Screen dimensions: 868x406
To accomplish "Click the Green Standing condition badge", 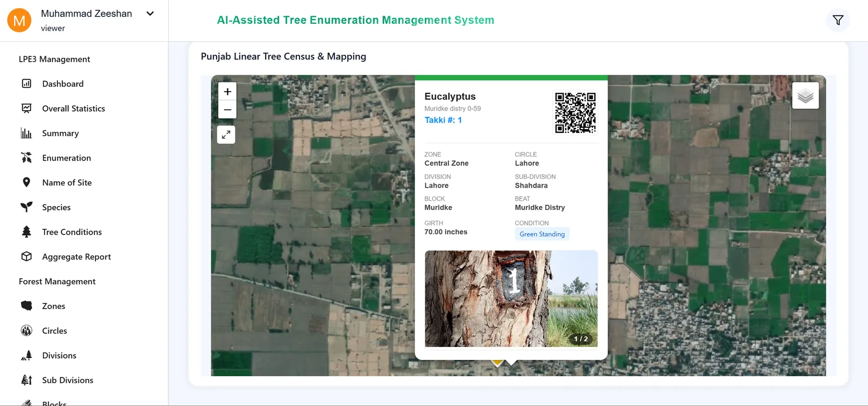I will click(x=542, y=234).
